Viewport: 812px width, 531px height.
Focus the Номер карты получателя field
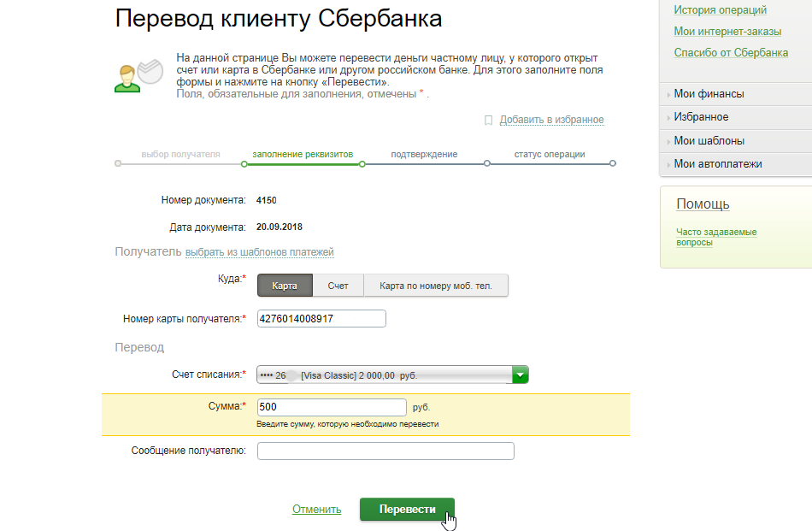pos(321,319)
